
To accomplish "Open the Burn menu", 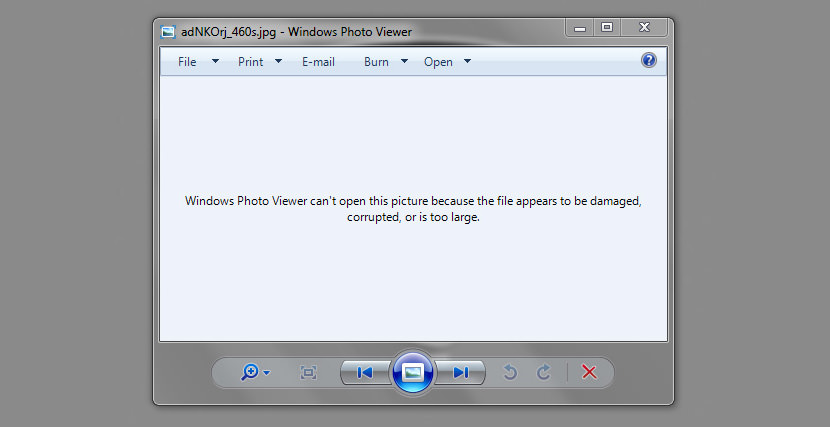I will click(x=376, y=62).
